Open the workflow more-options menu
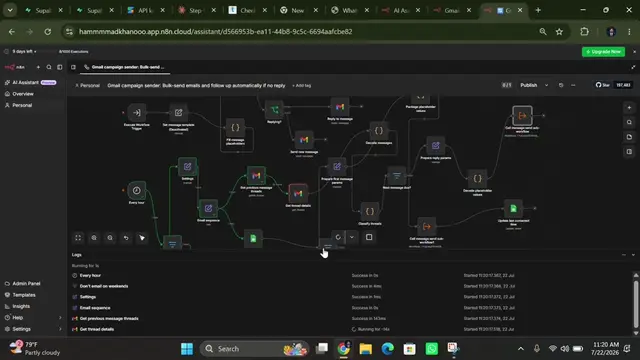This screenshot has width=640, height=360. 573,85
